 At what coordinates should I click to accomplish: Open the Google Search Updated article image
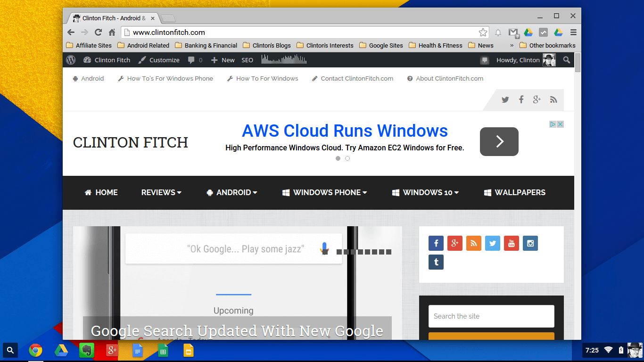point(238,283)
